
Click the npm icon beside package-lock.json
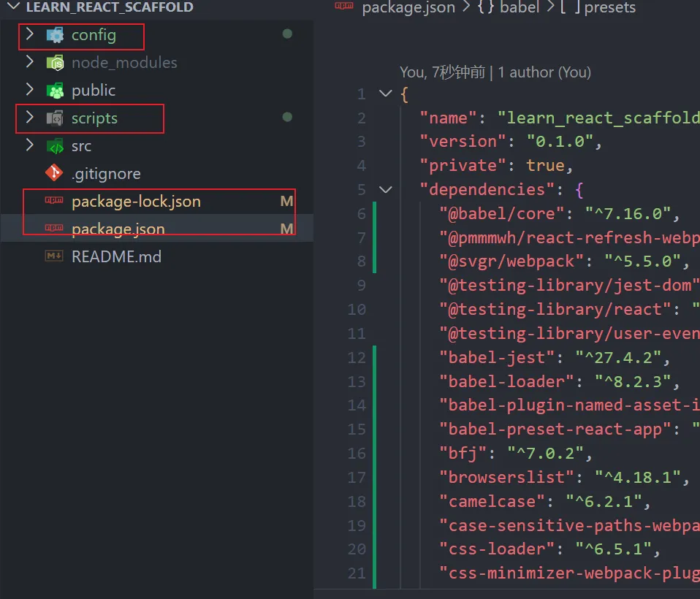pos(55,202)
